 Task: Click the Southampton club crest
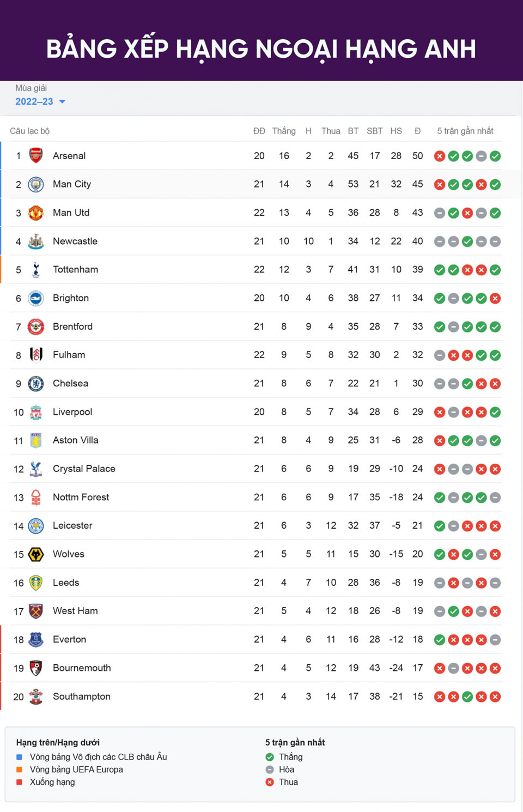click(36, 696)
